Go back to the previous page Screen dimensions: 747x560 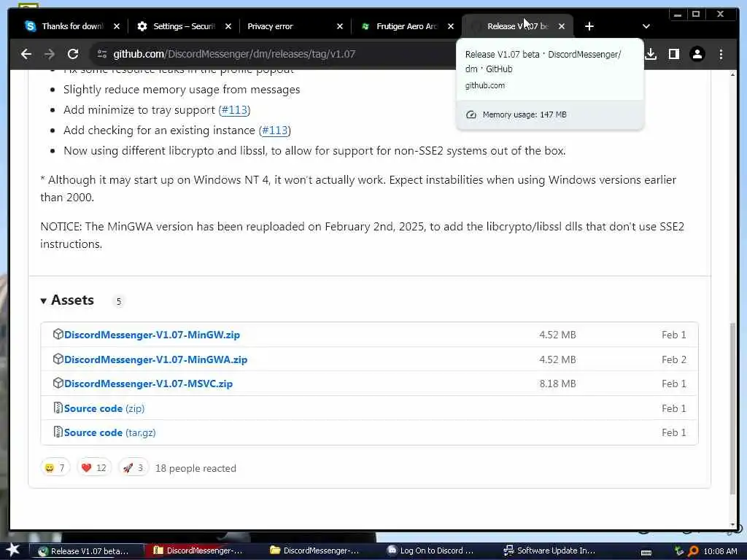point(26,54)
